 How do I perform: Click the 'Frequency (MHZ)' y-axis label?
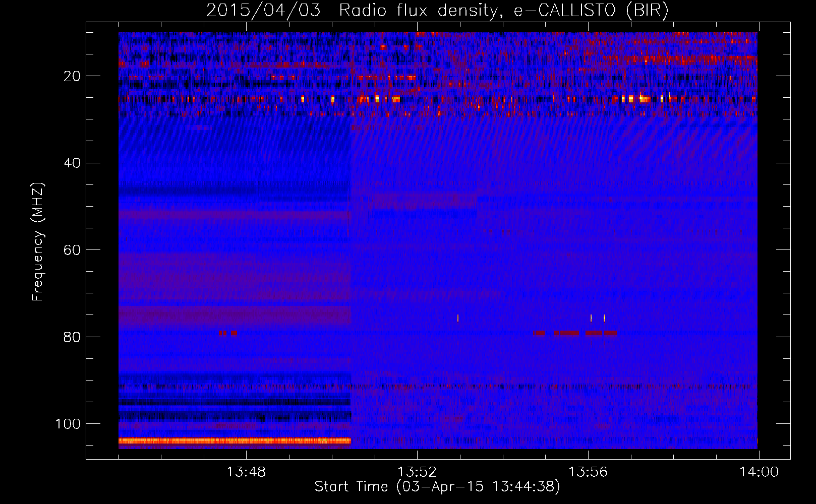(38, 241)
